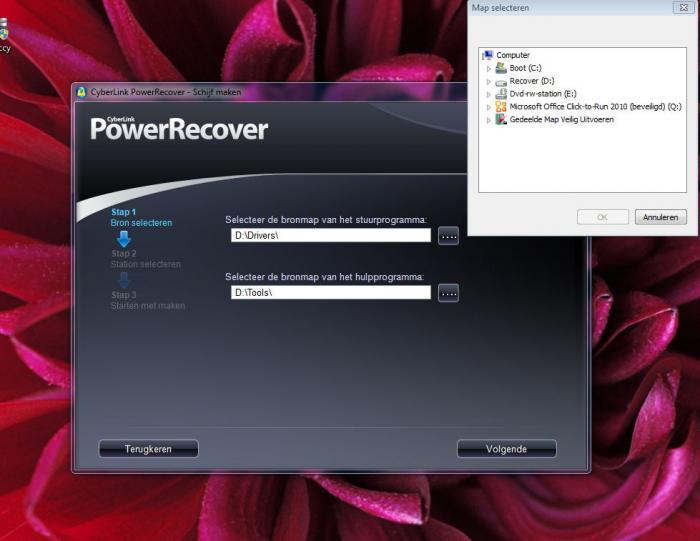This screenshot has height=541, width=700.
Task: Select Gedeelde Map Veilig Uitvoeren entry
Action: [x=562, y=120]
